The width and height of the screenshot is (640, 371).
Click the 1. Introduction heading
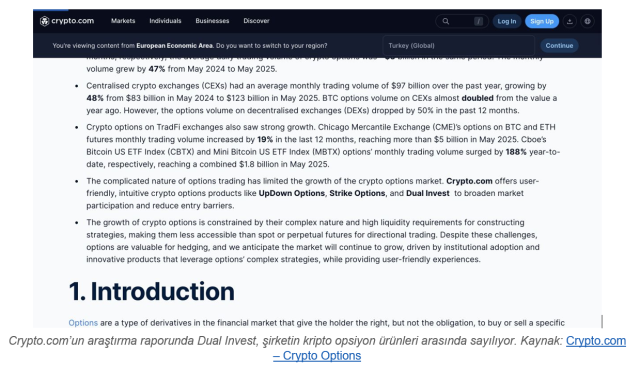click(x=151, y=291)
